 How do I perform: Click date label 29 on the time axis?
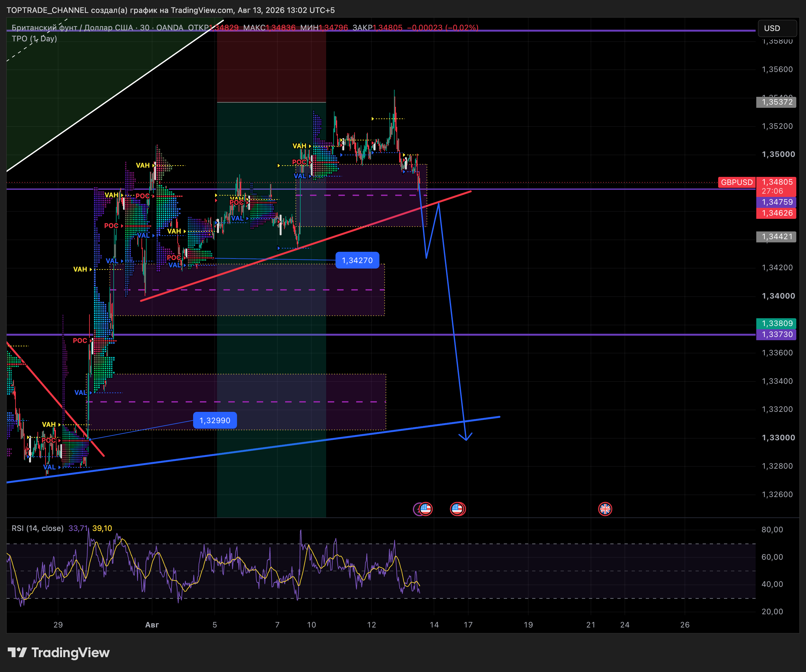tap(58, 625)
